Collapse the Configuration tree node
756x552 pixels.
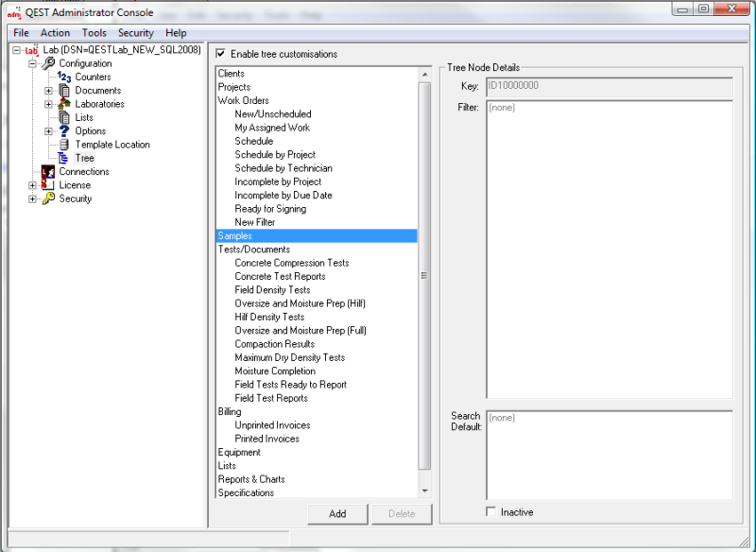click(31, 63)
